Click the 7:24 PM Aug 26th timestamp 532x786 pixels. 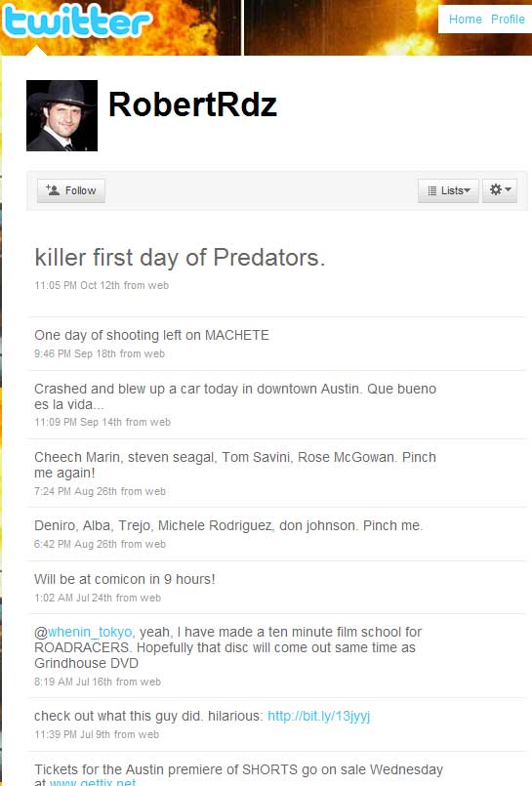[75, 491]
